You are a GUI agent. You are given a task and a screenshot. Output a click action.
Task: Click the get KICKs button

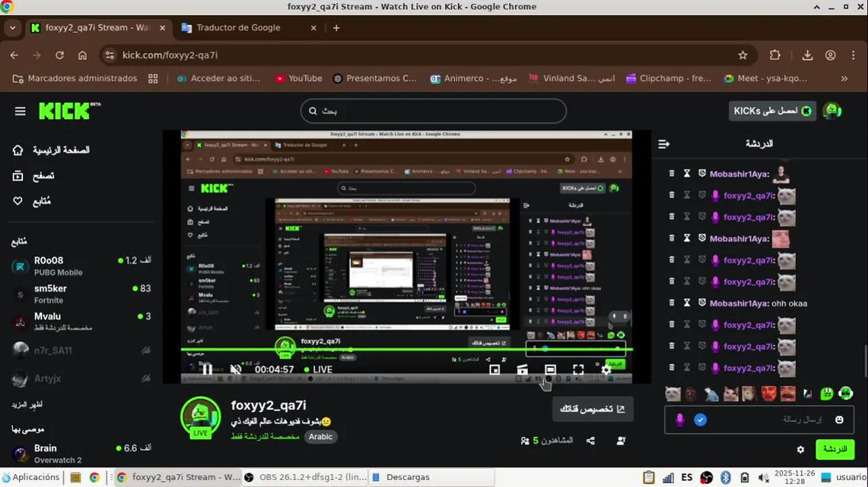772,111
